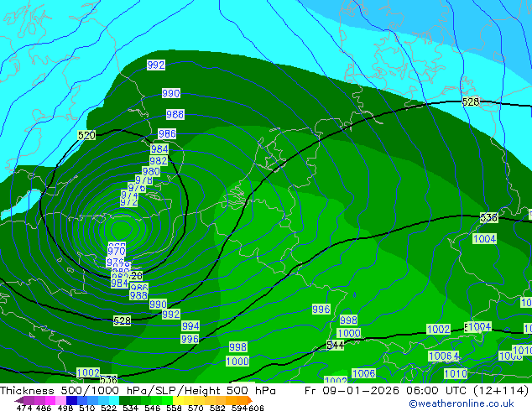This screenshot has height=411, width=532.
Task: Click the '522' legend scale value
Action: [x=108, y=408]
